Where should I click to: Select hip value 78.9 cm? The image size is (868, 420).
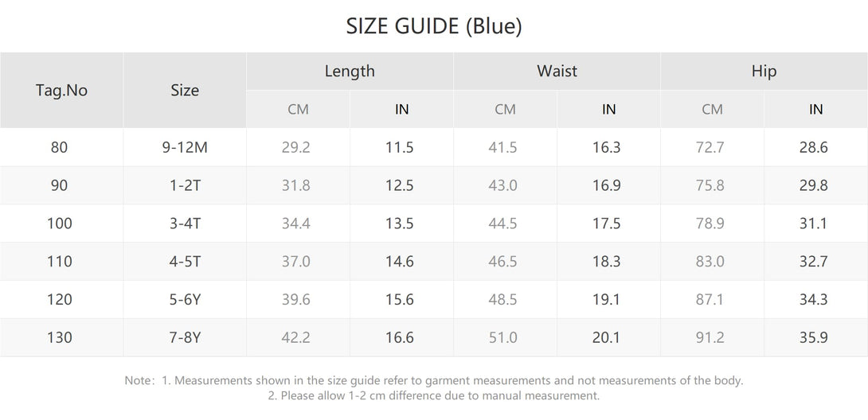[x=710, y=224]
